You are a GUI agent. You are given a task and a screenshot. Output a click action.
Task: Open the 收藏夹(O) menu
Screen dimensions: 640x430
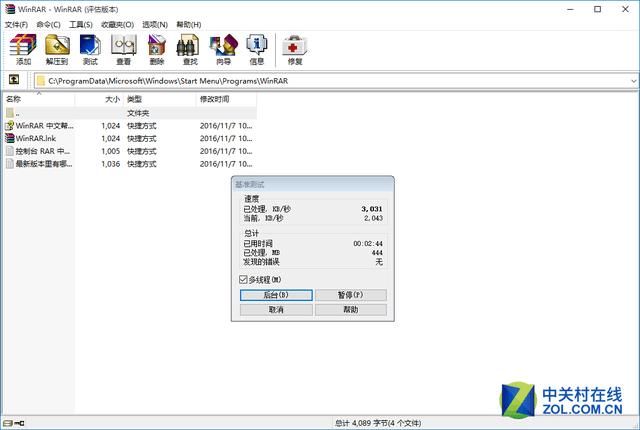pos(118,24)
